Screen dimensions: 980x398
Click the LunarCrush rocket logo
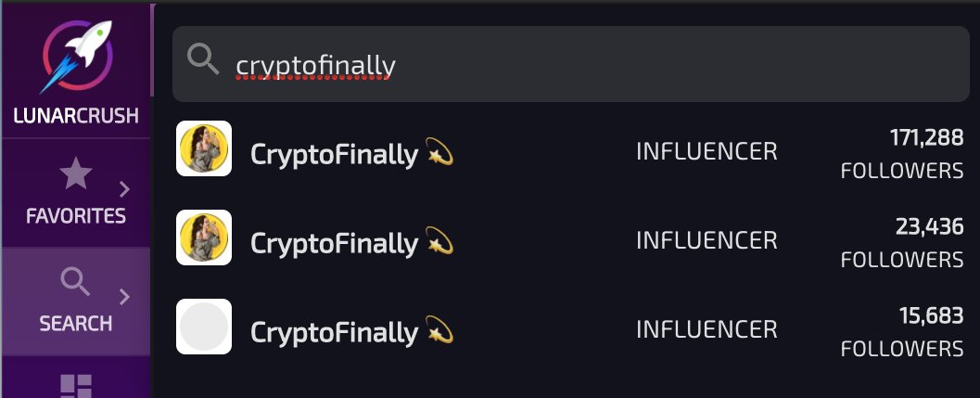pos(77,57)
